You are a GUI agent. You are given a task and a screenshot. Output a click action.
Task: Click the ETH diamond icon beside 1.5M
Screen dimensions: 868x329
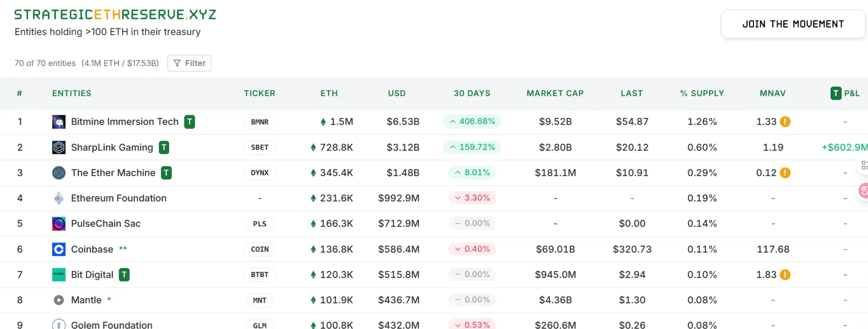323,122
